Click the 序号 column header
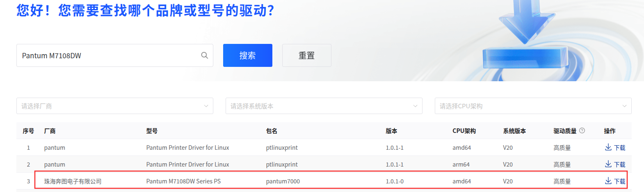The image size is (644, 192). coord(28,131)
